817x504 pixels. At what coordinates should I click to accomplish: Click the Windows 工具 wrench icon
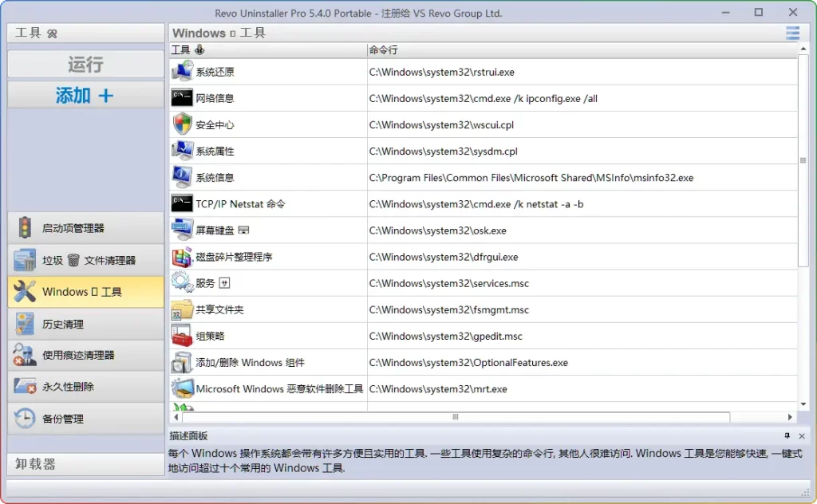[25, 292]
